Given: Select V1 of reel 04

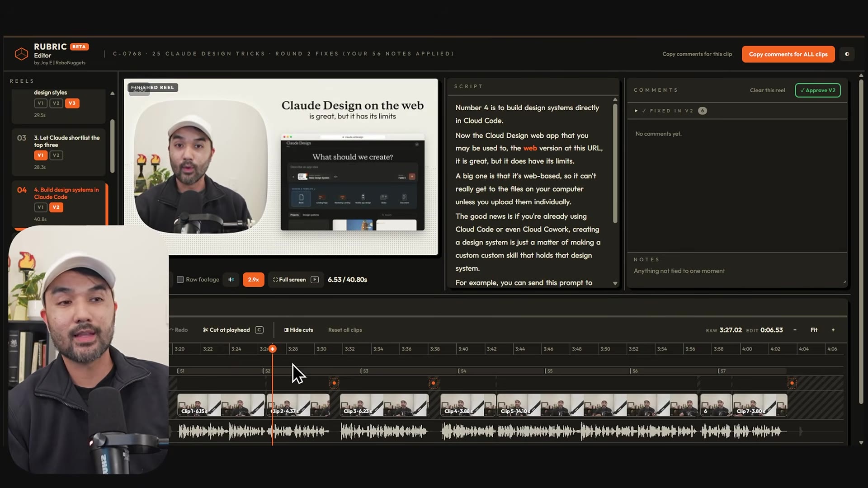Looking at the screenshot, I should point(41,207).
